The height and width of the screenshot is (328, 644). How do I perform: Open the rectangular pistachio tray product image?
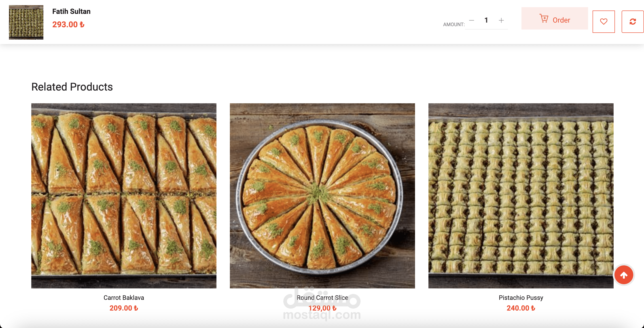[521, 195]
